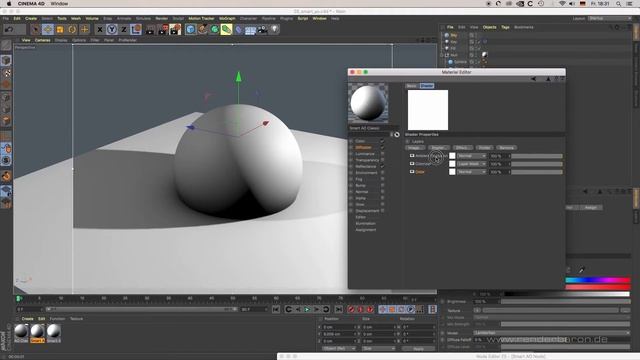Image resolution: width=640 pixels, height=360 pixels.
Task: Open the Tools menu
Action: point(62,18)
